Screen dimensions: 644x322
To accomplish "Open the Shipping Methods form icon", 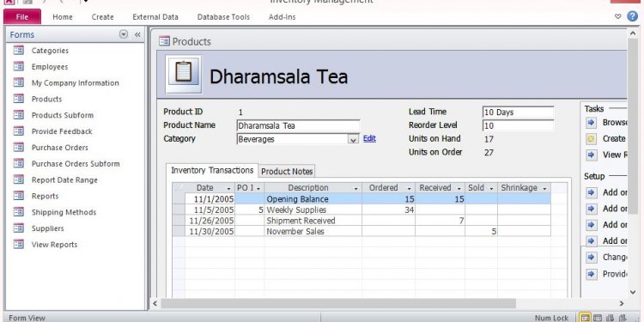I will tap(19, 212).
